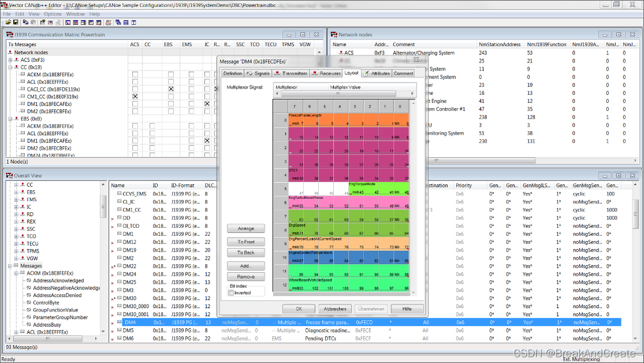Click the Tile horizontally toolbar icon

126,23
